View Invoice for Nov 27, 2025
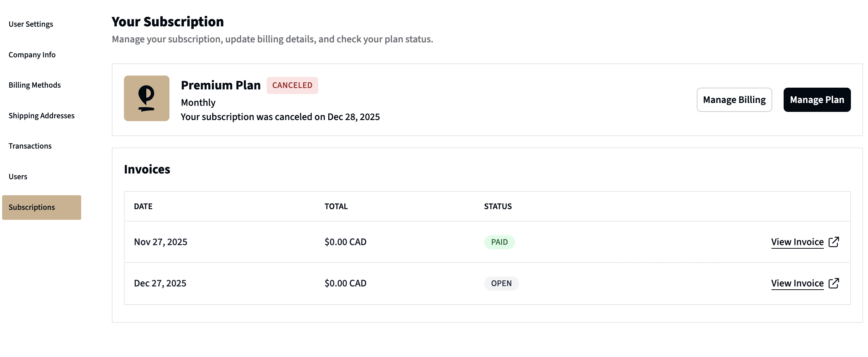This screenshot has height=357, width=868. [x=797, y=242]
